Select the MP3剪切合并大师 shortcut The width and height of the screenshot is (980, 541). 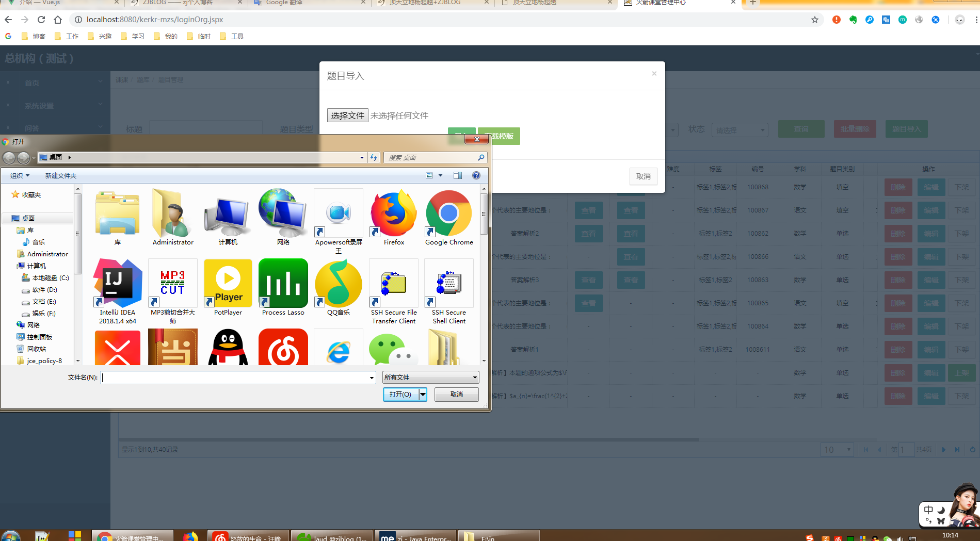tap(172, 283)
